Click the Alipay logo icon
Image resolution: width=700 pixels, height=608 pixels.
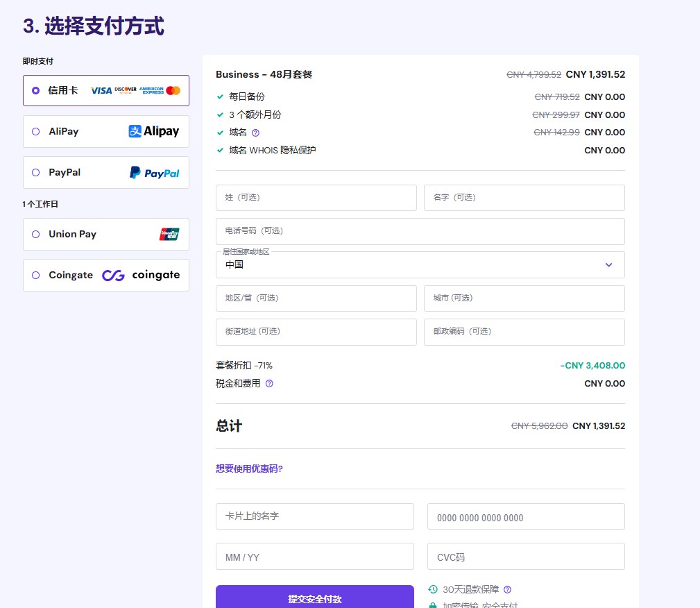(153, 131)
